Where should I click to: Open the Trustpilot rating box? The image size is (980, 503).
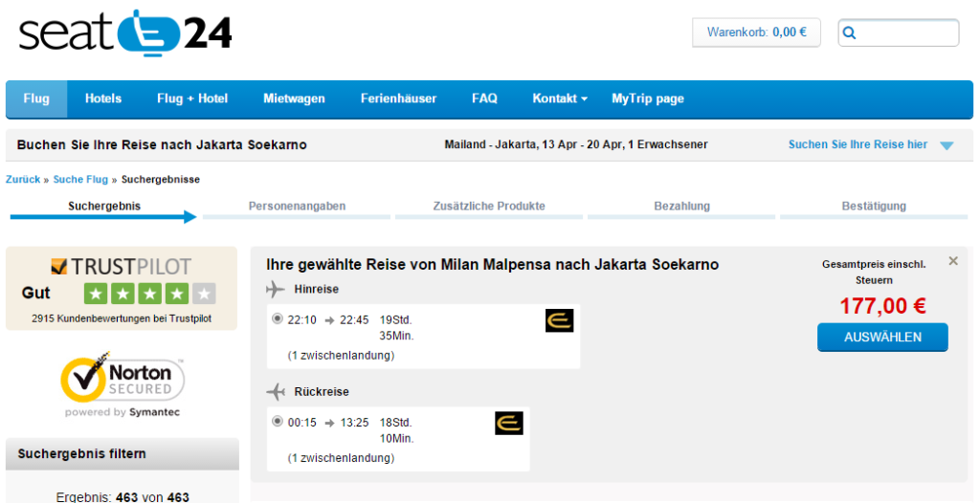pos(122,288)
